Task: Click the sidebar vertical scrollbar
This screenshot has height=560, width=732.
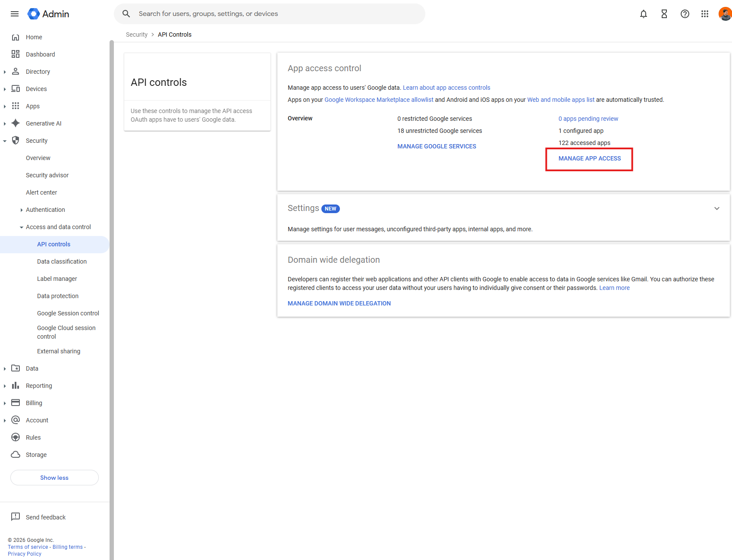Action: 112,300
